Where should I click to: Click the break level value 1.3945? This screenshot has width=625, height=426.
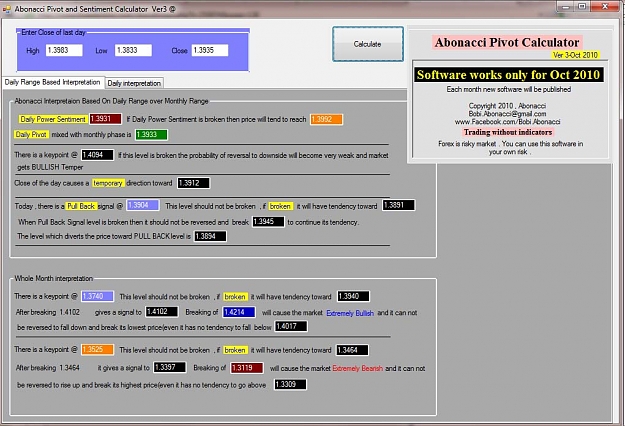click(x=268, y=222)
